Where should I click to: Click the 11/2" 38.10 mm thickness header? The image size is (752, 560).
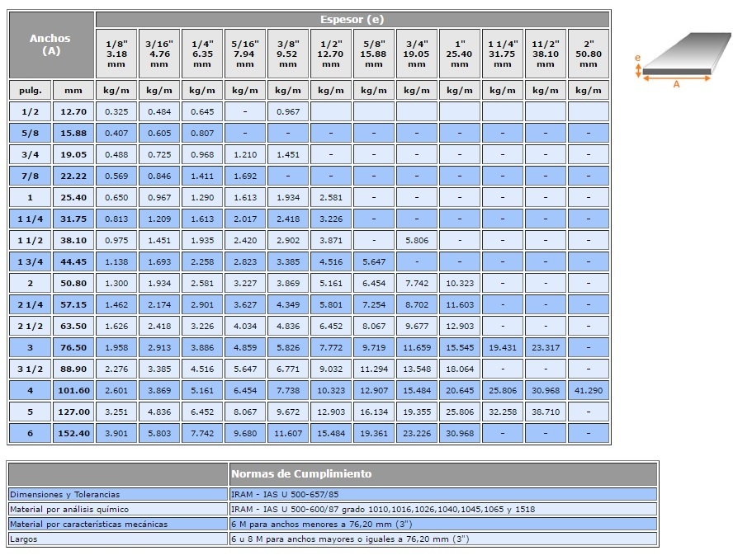click(546, 54)
